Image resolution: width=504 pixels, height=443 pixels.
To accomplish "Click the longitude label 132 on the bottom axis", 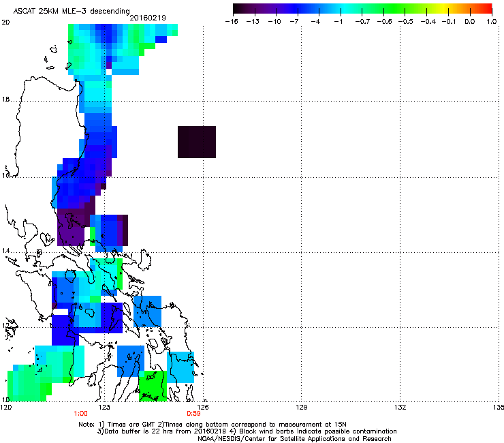I will click(400, 408).
